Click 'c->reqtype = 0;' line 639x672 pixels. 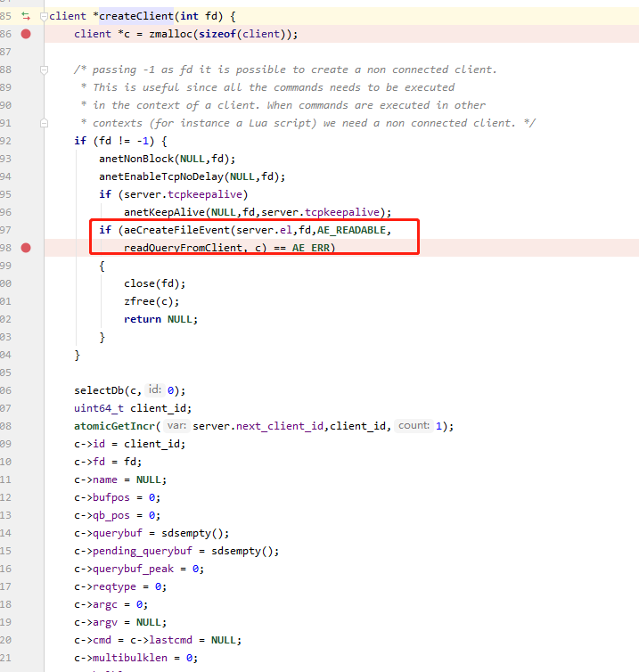120,587
